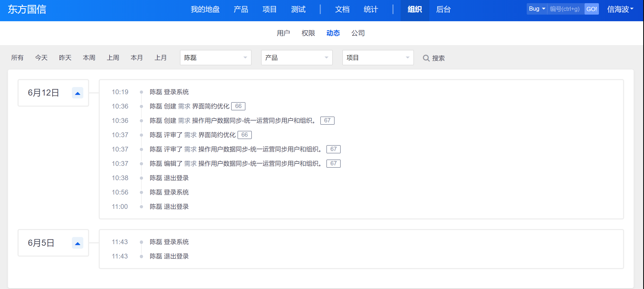Focus the 编号(ctrl+g) input field
The image size is (644, 289).
pos(565,9)
